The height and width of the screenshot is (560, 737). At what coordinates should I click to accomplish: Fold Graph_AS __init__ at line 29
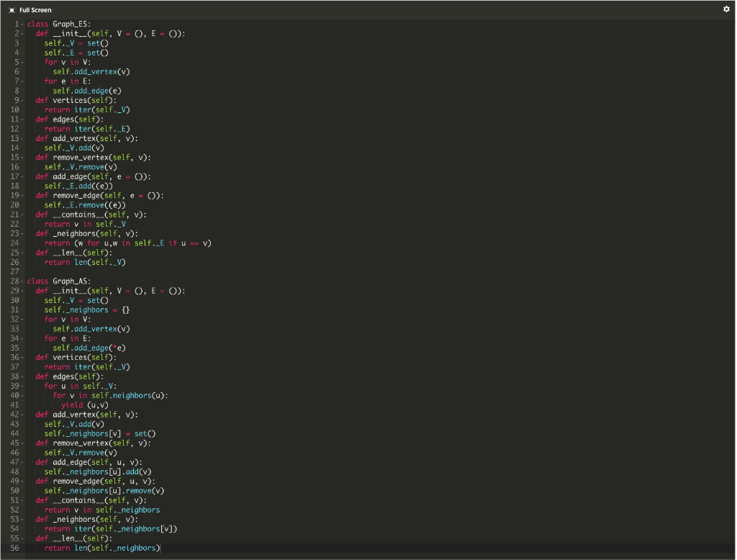point(22,291)
